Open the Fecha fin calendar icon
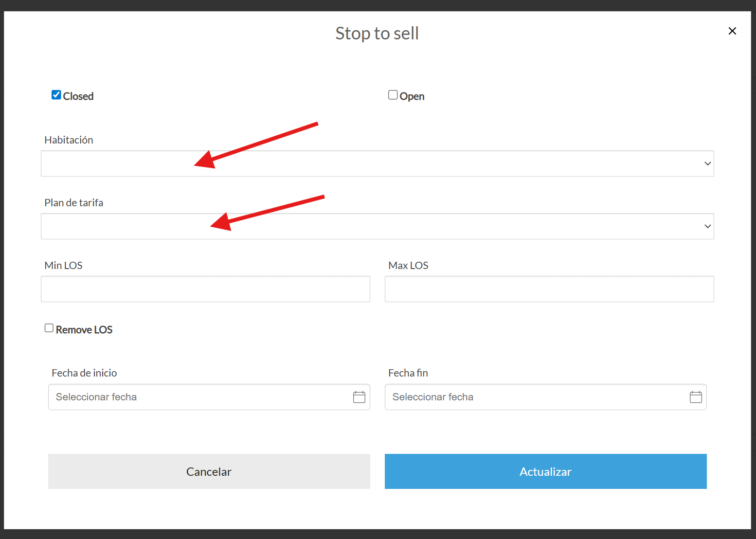 tap(696, 397)
